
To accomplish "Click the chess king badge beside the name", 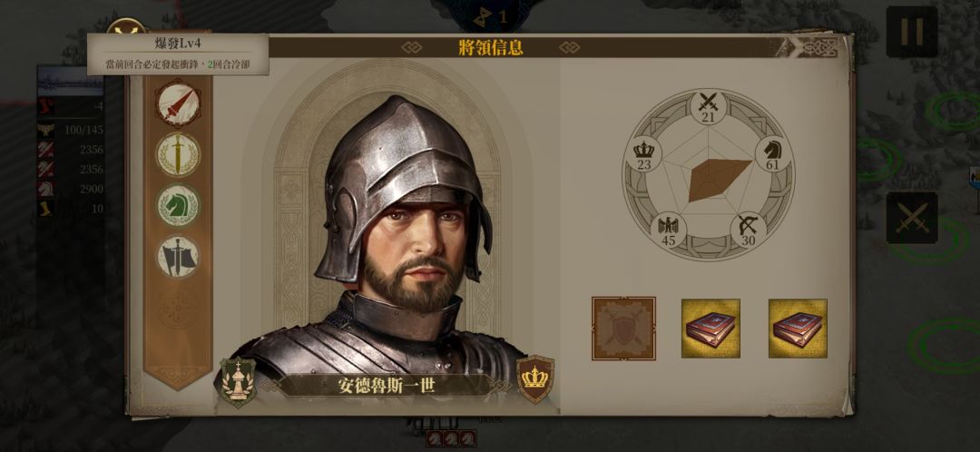I will 238,382.
